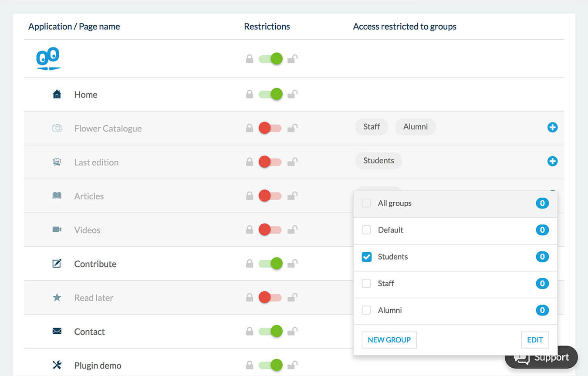Select the Alumni entry in group list

pos(390,310)
